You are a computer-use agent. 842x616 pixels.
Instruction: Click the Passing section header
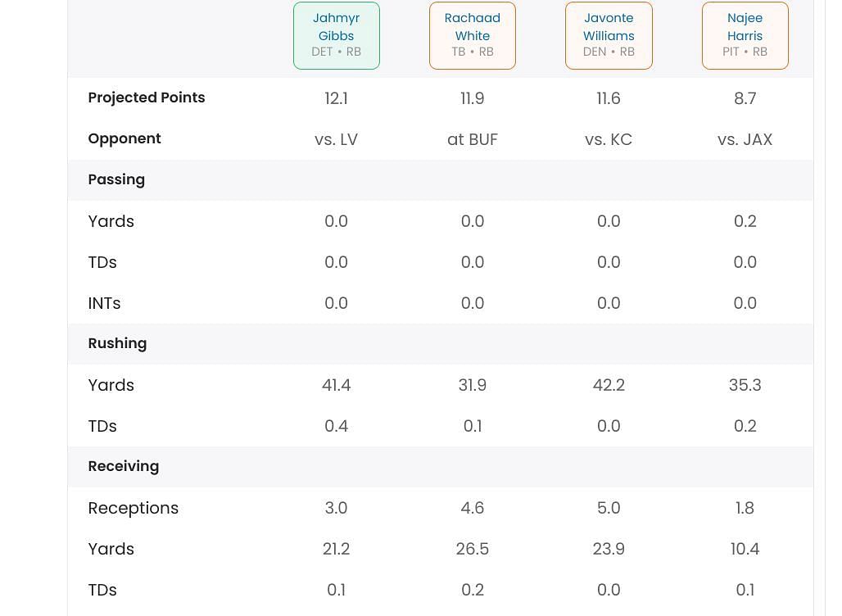pos(116,179)
